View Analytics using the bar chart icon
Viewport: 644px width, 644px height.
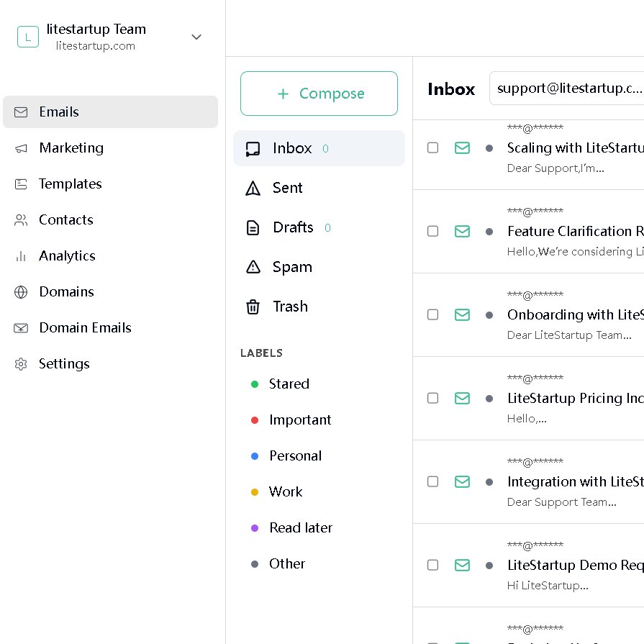click(x=20, y=255)
